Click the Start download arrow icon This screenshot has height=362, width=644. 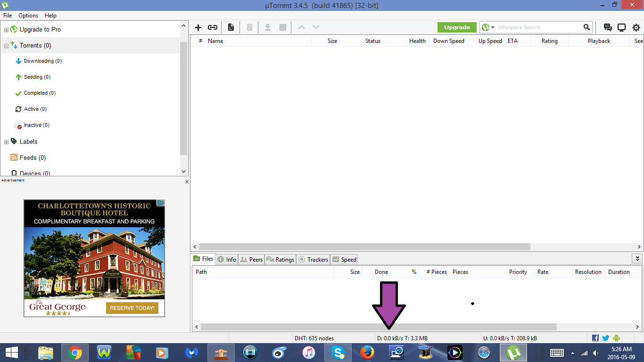point(267,27)
